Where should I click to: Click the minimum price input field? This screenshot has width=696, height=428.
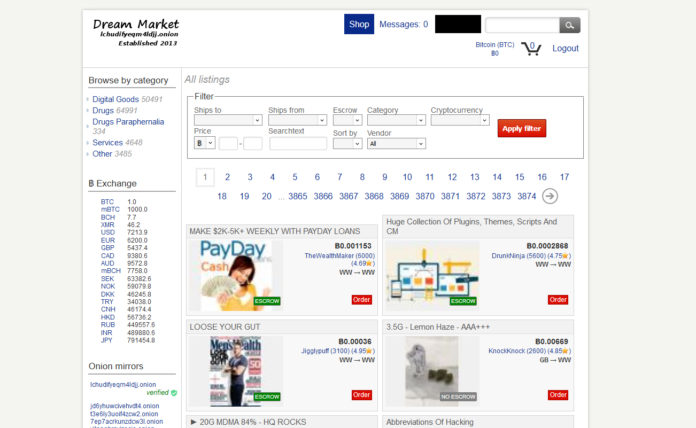click(228, 143)
